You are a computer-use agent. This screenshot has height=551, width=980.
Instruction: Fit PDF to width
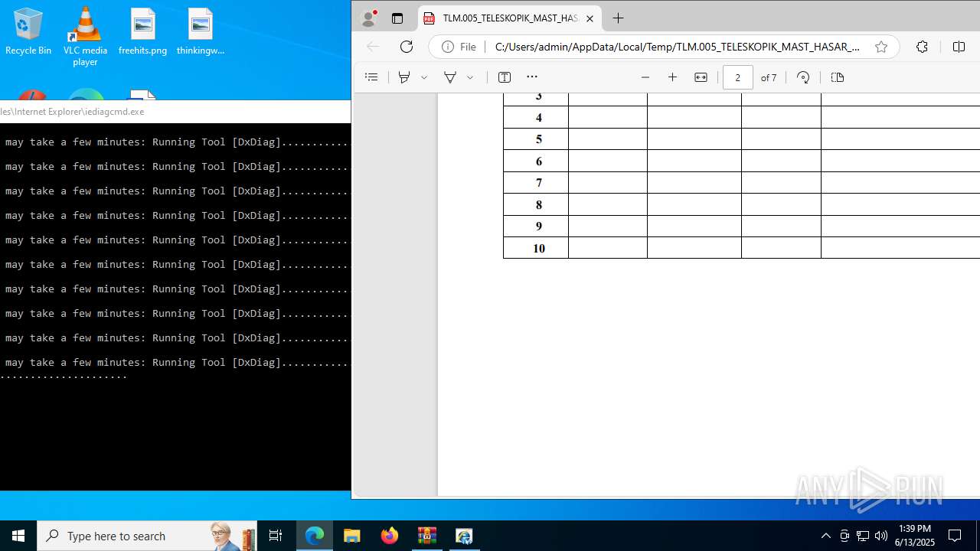coord(701,77)
